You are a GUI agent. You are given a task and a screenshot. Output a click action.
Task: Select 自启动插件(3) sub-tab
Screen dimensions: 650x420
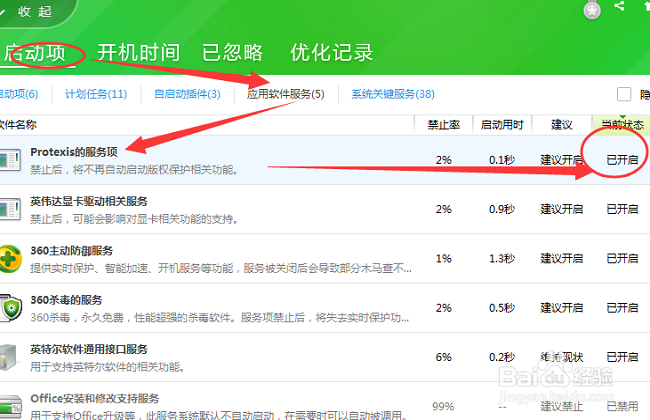click(x=187, y=94)
